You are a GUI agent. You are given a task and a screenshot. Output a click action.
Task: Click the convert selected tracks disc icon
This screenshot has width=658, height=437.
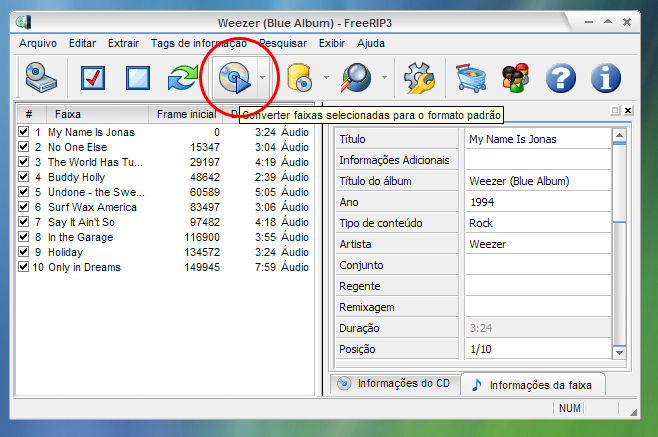pyautogui.click(x=235, y=78)
